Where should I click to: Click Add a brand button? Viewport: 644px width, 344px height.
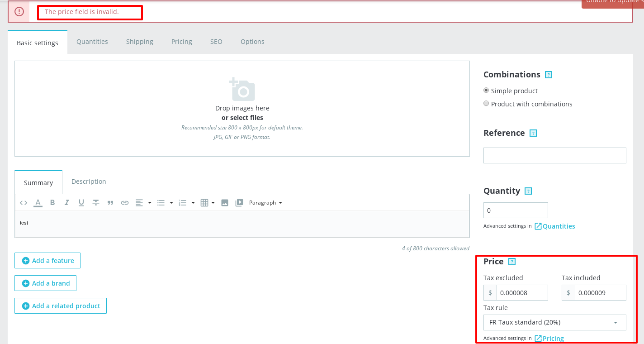45,283
